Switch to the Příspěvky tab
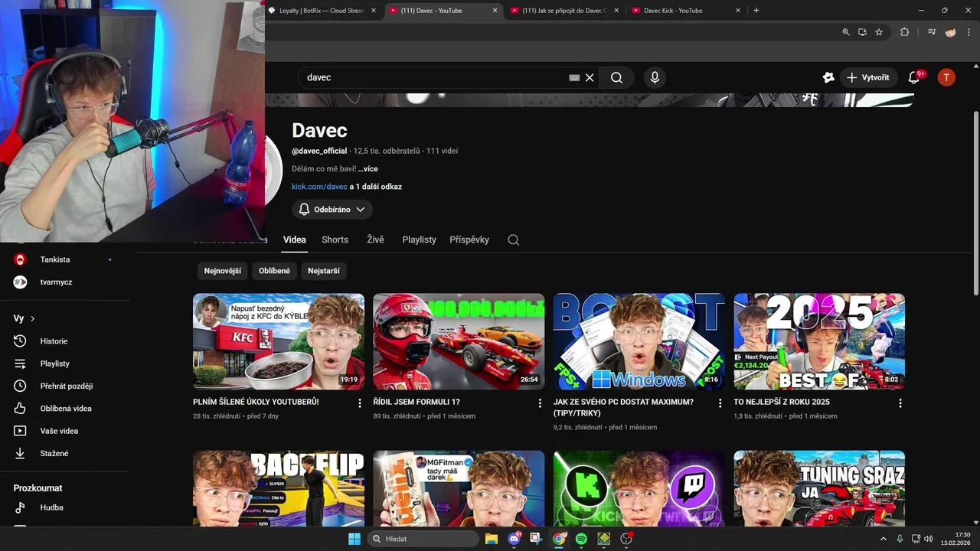 point(469,240)
